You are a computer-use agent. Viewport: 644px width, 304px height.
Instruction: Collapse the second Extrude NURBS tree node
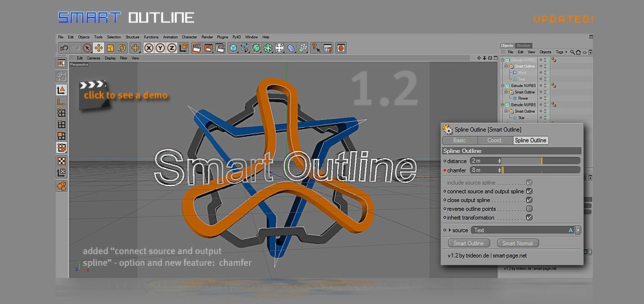tap(502, 86)
